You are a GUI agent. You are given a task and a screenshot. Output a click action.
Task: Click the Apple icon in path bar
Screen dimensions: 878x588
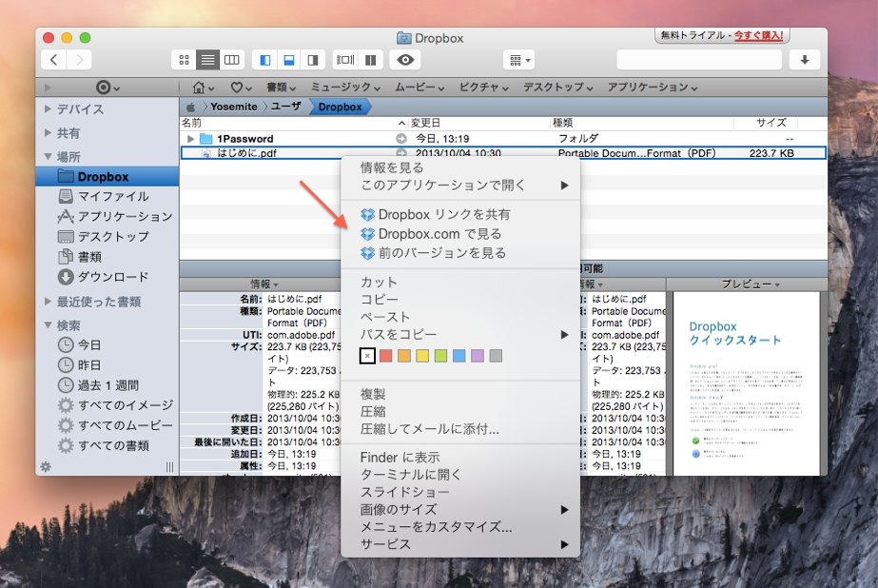pos(191,107)
